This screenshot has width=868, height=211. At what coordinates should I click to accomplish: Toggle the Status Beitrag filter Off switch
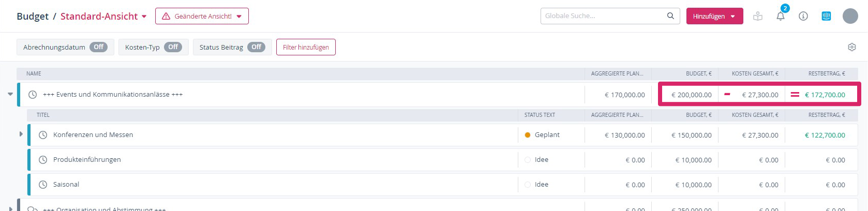(x=256, y=47)
